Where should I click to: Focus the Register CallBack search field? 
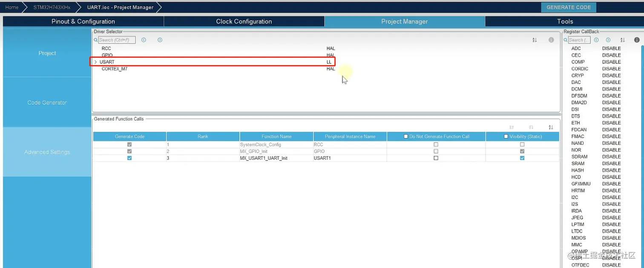click(579, 40)
